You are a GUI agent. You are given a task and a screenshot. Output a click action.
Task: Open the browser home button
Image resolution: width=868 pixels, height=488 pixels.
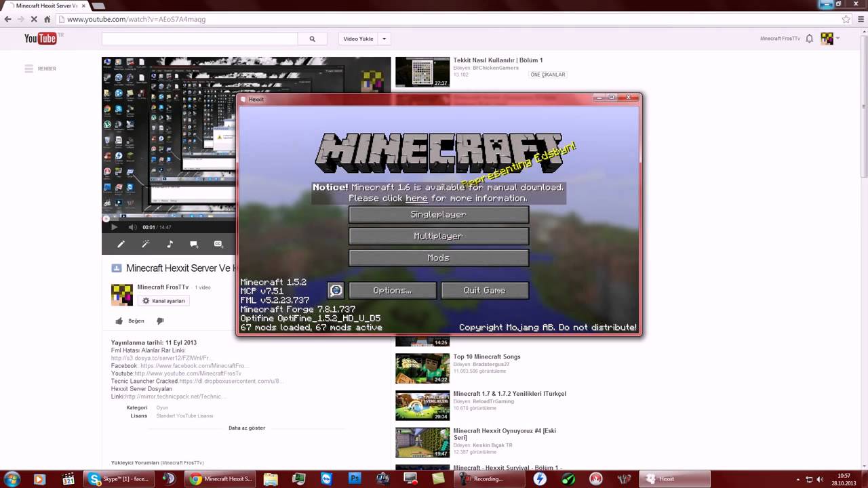coord(47,19)
